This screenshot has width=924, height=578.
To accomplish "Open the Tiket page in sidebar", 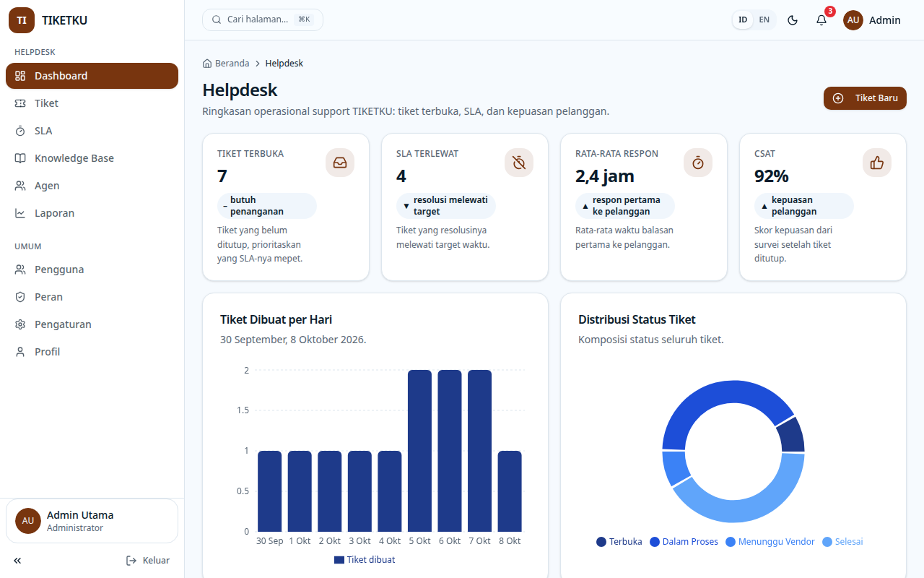I will pos(92,103).
